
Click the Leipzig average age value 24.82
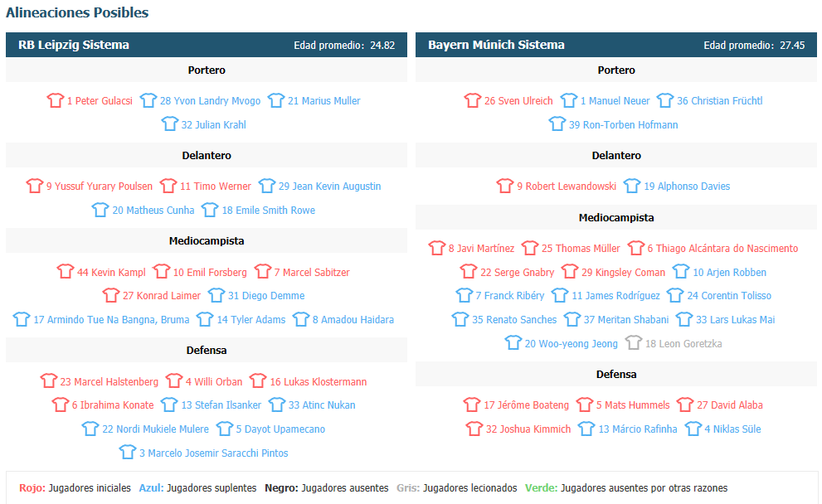coord(382,46)
